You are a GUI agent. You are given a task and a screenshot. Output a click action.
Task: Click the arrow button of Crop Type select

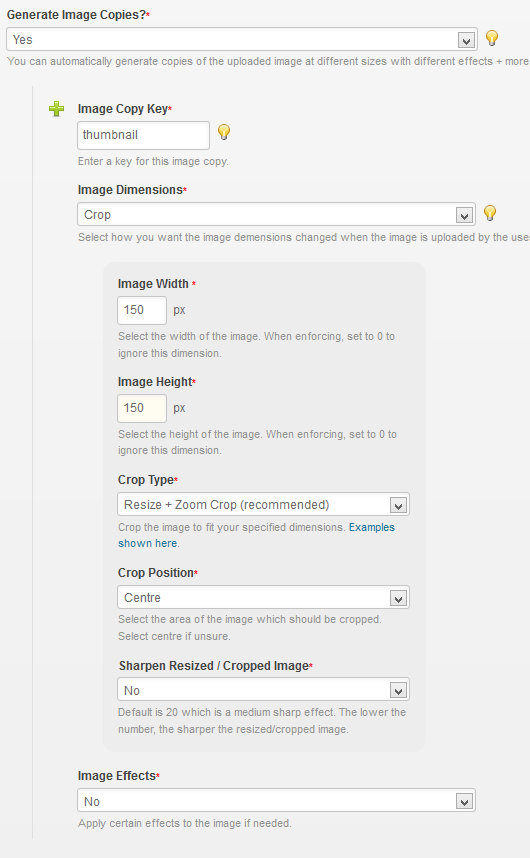(x=398, y=506)
